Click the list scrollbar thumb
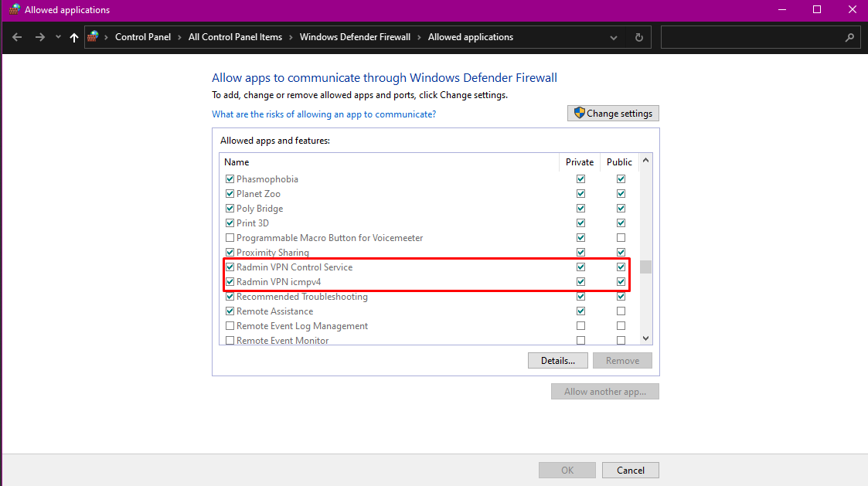The height and width of the screenshot is (486, 868). [x=645, y=267]
